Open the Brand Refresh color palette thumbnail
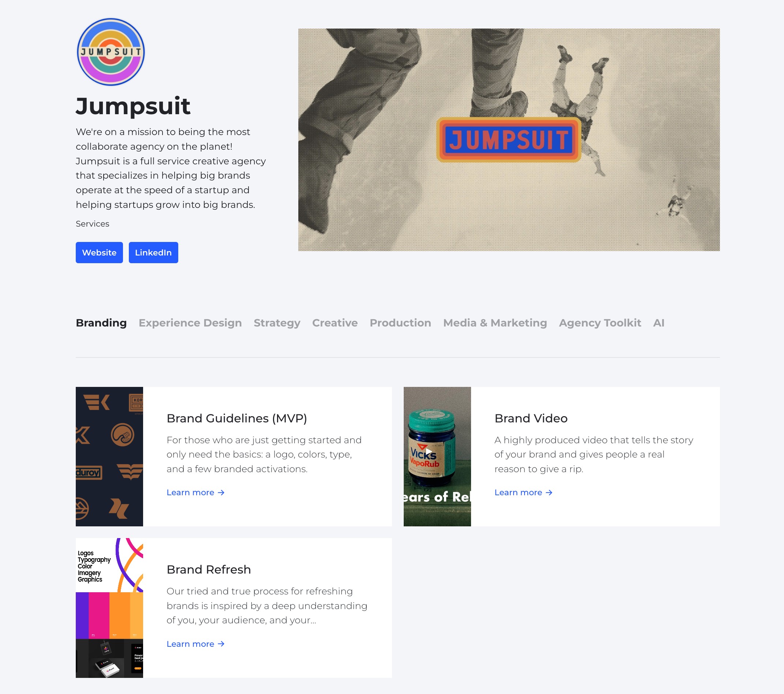 (109, 608)
